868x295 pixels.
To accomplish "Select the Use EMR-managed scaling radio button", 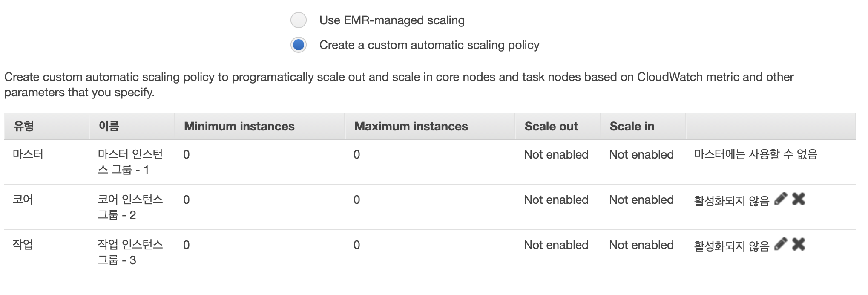I will [299, 20].
